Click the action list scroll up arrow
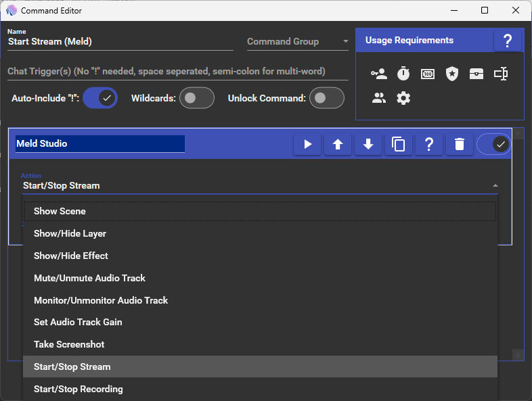This screenshot has height=401, width=532. coord(518,135)
